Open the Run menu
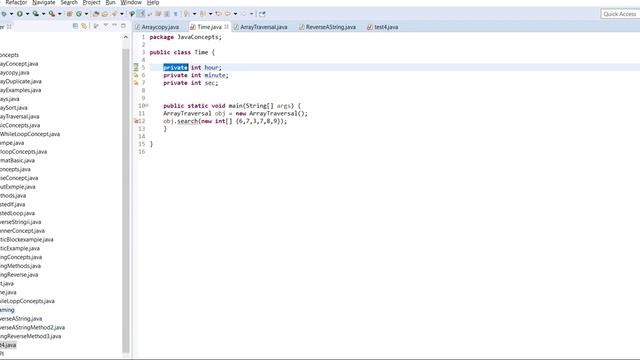Image resolution: width=640 pixels, height=360 pixels. point(110,2)
